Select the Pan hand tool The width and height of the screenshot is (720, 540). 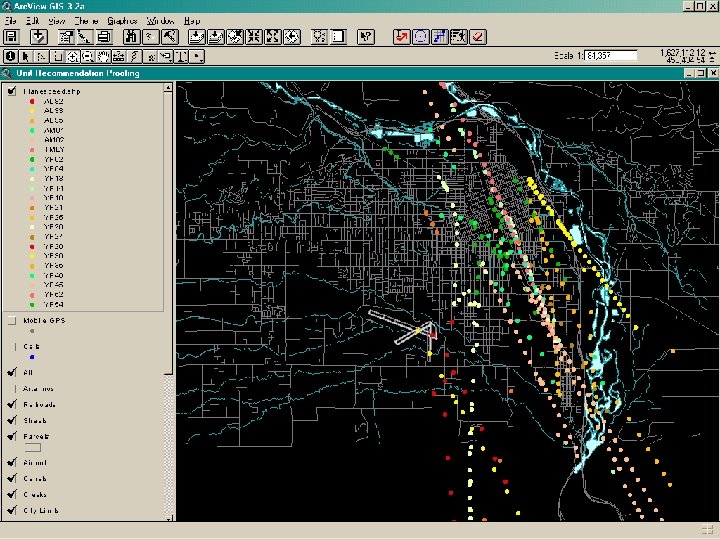pos(103,56)
